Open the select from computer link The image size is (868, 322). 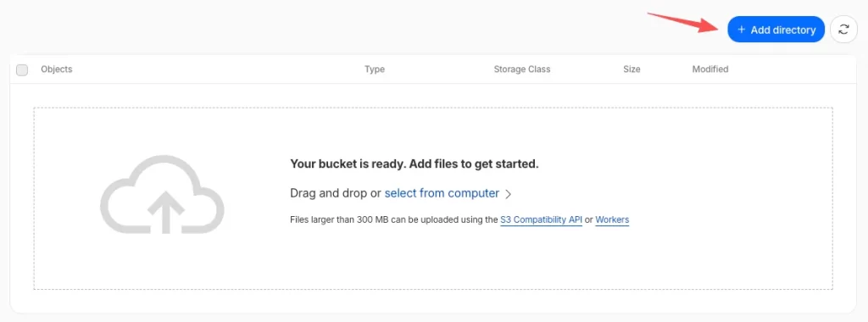pos(442,193)
